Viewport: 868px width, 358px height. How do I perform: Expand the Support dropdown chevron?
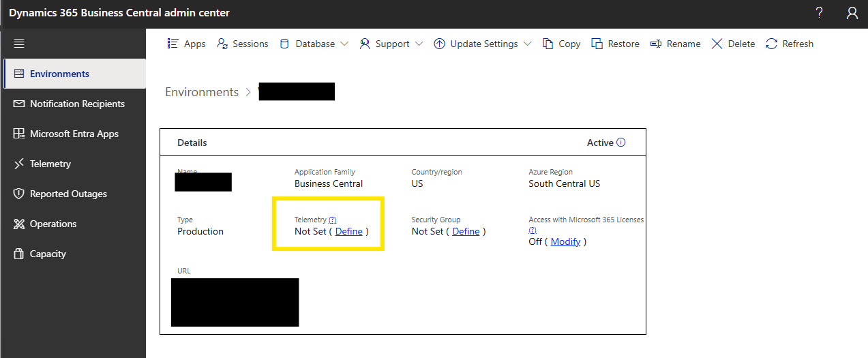(419, 44)
